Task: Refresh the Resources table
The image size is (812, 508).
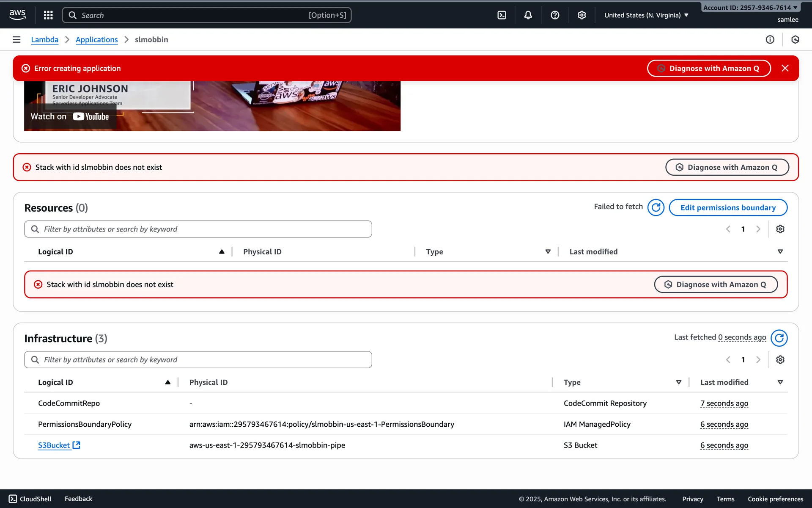Action: point(656,207)
